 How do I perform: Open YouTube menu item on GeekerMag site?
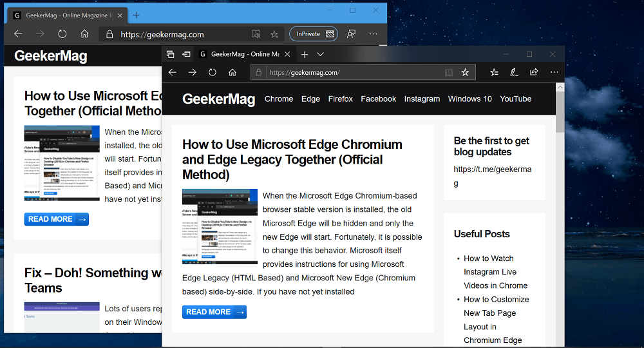coord(515,99)
